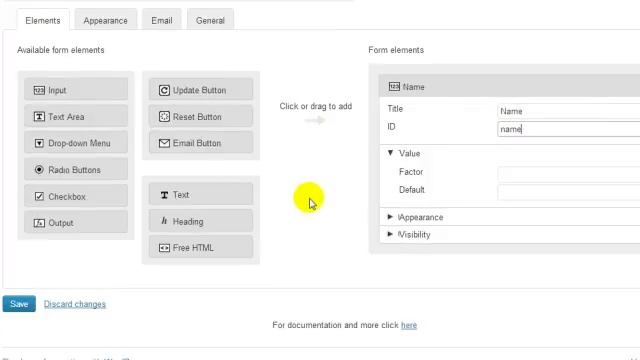Add a Free HTML element by its label
640x360 pixels.
[x=193, y=248]
